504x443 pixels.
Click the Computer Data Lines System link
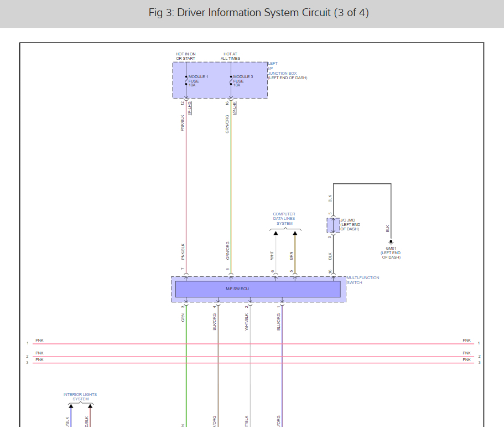[284, 219]
